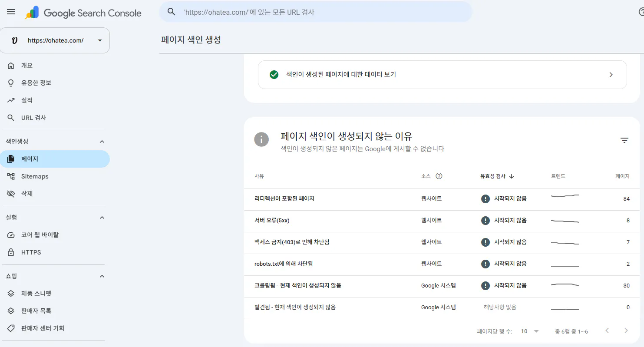644x347 pixels.
Task: Open robots.txt에 의해 차단됨 row
Action: [x=442, y=264]
